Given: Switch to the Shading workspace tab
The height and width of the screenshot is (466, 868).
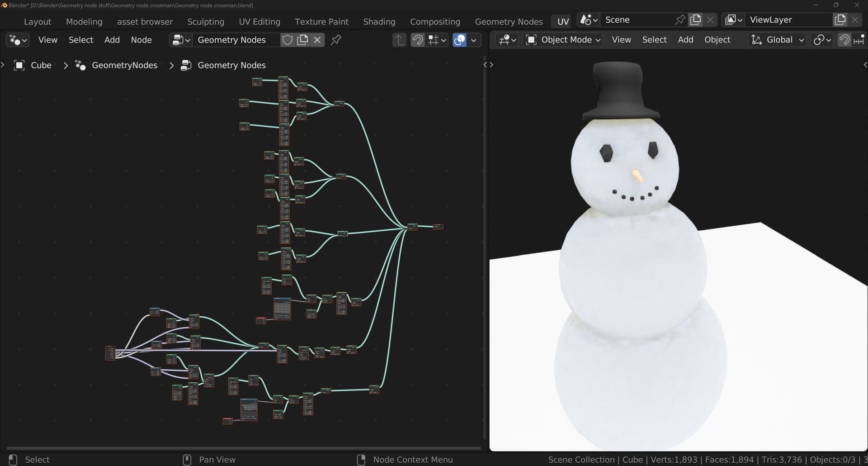Looking at the screenshot, I should click(379, 22).
